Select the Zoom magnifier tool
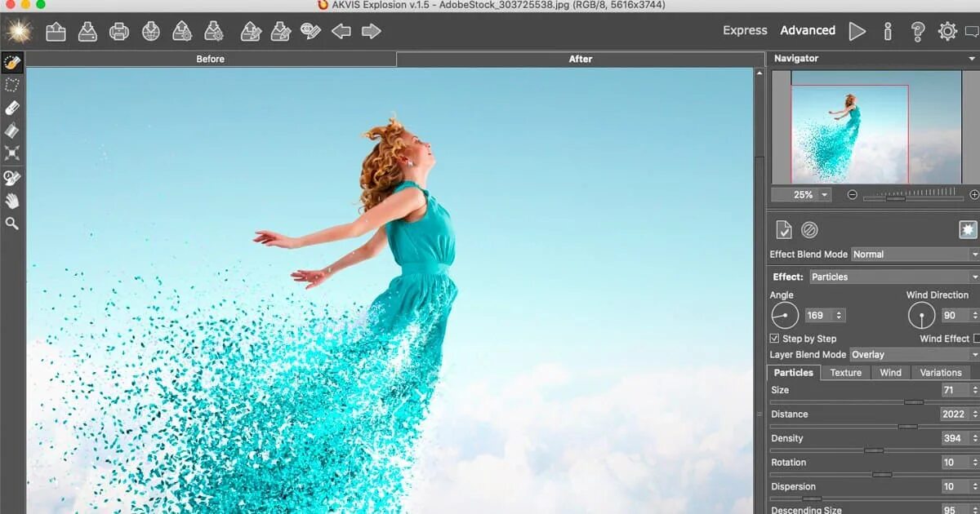The image size is (980, 514). (12, 223)
